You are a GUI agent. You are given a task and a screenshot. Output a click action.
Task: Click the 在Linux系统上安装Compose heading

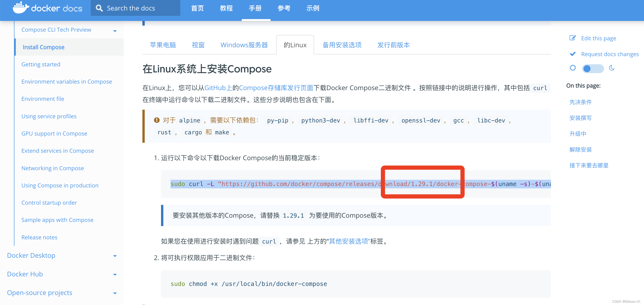tap(207, 69)
